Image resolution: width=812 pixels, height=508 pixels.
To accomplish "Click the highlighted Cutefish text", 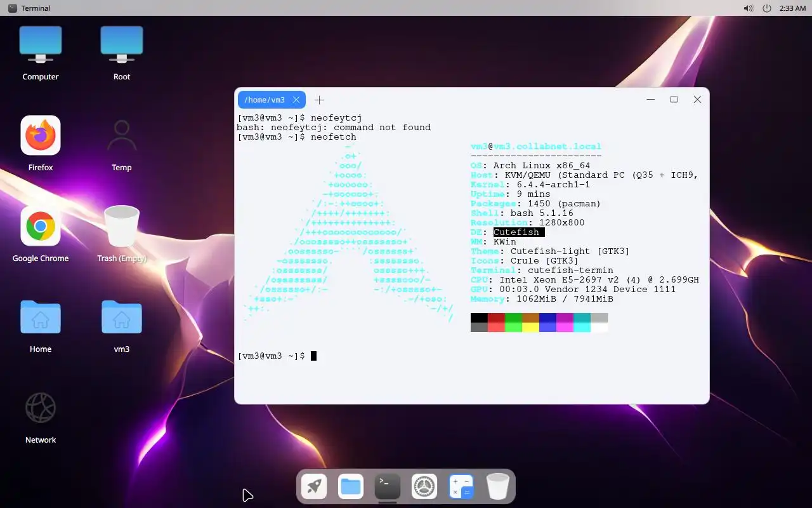I will 519,232.
